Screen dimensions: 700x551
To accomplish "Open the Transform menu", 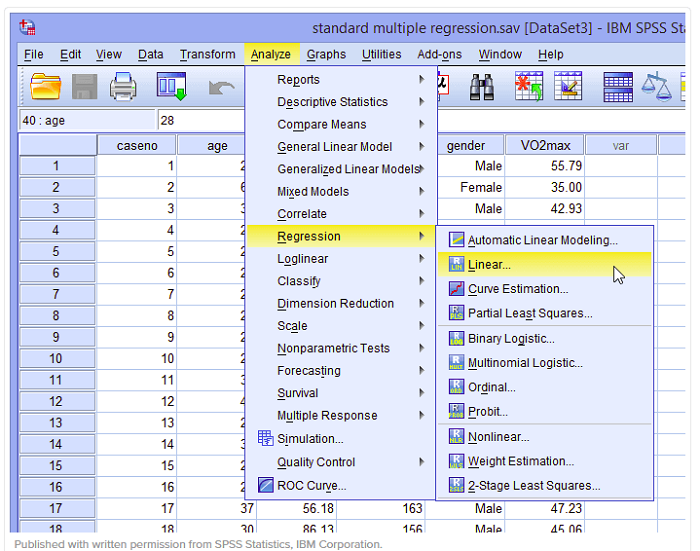I will pyautogui.click(x=208, y=54).
